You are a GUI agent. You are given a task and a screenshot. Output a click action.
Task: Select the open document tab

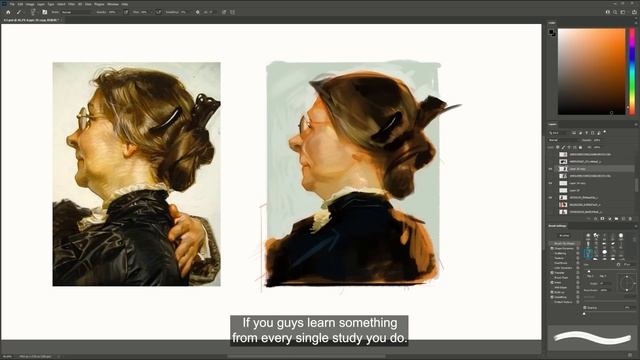tap(31, 20)
